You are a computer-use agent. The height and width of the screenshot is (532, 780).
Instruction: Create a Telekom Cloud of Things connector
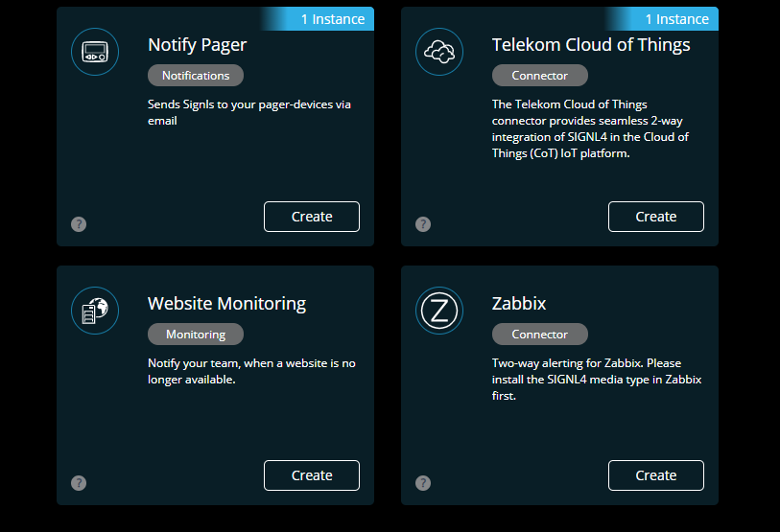655,217
